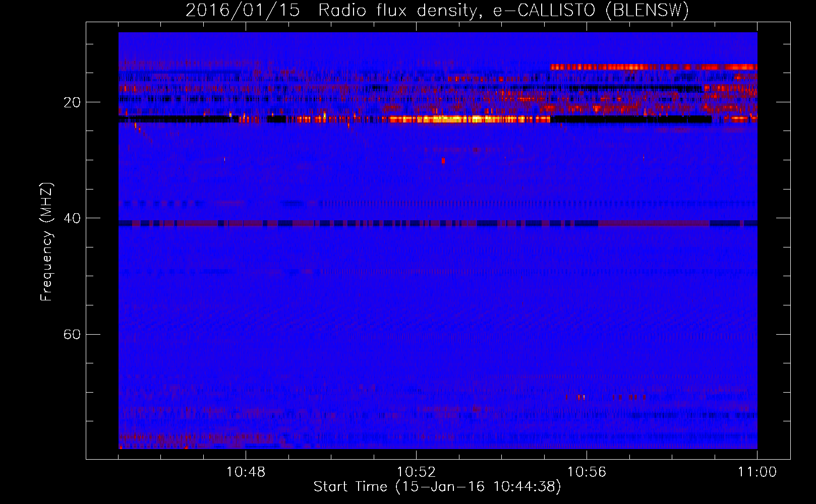Click the plot title "2016/01/15 Radio flux density, e-CALLISTO (BLENSW)"
The width and height of the screenshot is (816, 504).
[437, 10]
